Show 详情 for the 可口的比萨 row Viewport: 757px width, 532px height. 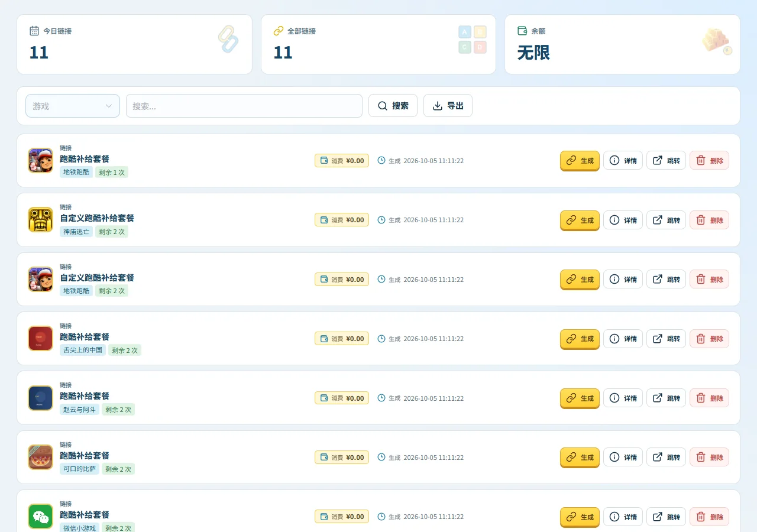click(623, 457)
